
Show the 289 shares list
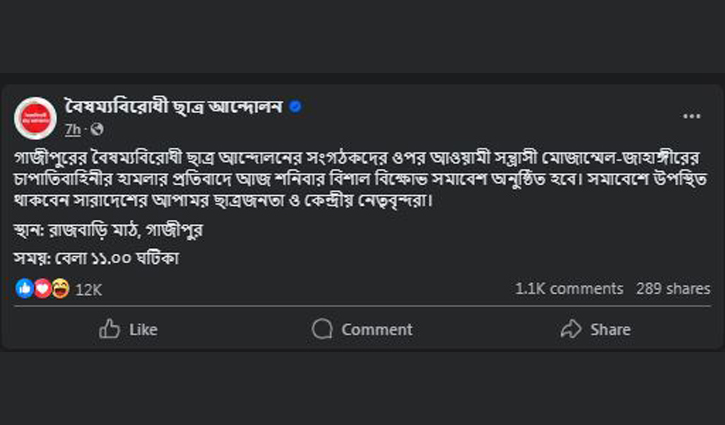673,289
